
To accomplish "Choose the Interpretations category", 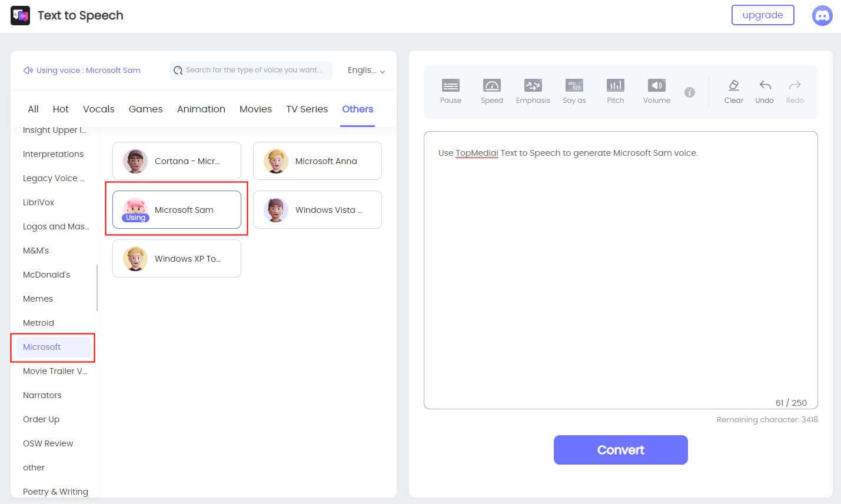I will point(53,154).
